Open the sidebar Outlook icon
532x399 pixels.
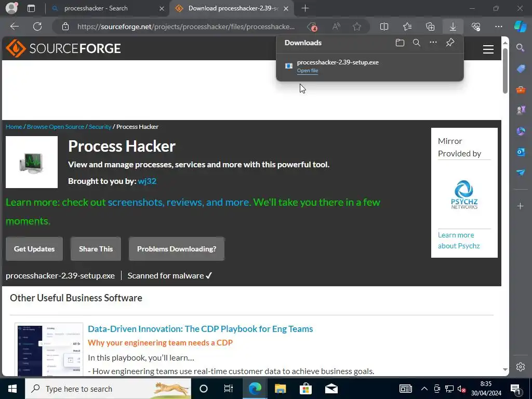(x=521, y=152)
